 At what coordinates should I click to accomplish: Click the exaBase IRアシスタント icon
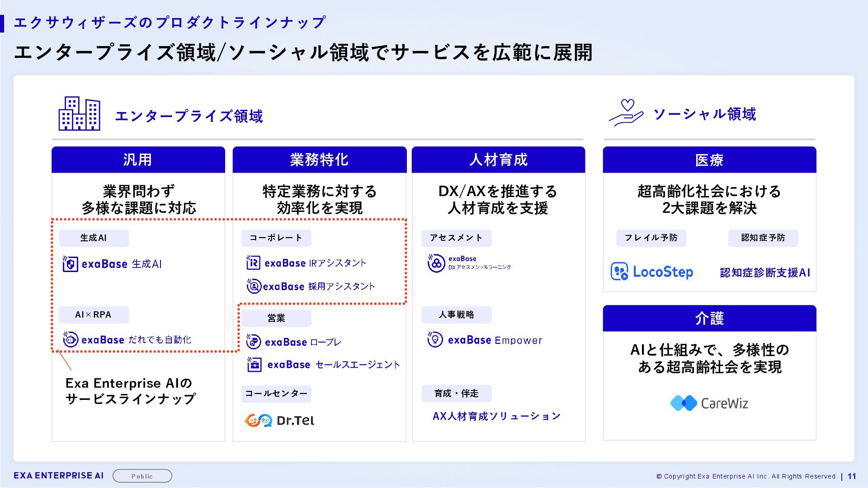253,263
